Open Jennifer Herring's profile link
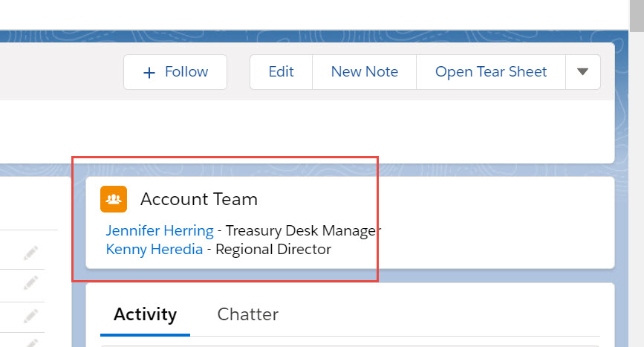The height and width of the screenshot is (347, 644). (x=160, y=230)
